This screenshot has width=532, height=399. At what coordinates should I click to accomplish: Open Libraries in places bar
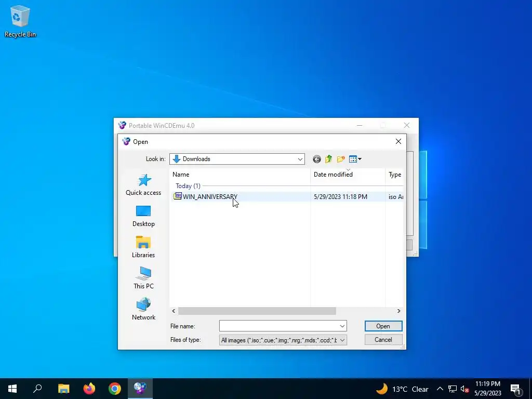[143, 247]
